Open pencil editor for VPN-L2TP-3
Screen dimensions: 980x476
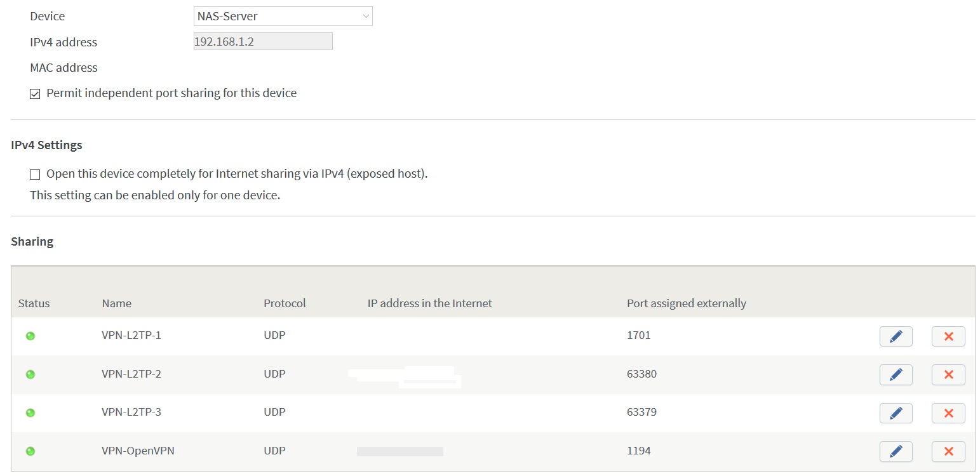[896, 413]
